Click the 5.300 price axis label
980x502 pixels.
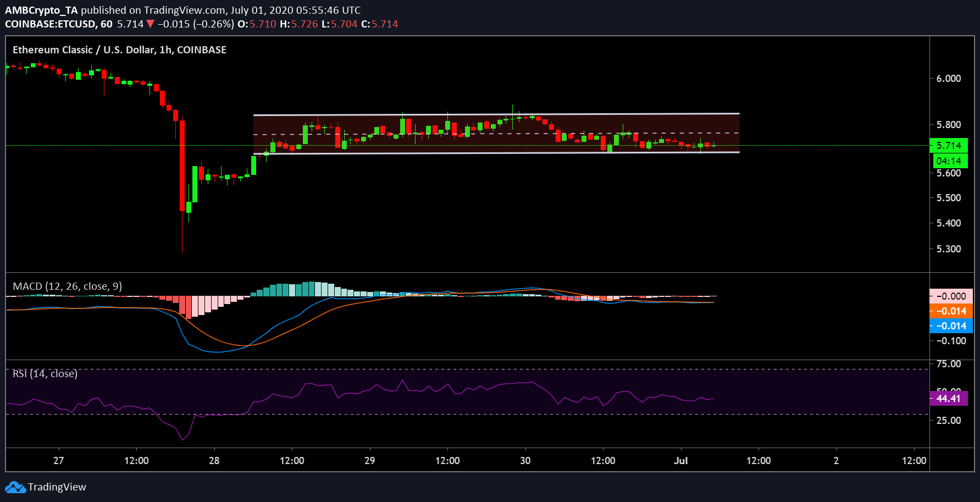[x=949, y=249]
